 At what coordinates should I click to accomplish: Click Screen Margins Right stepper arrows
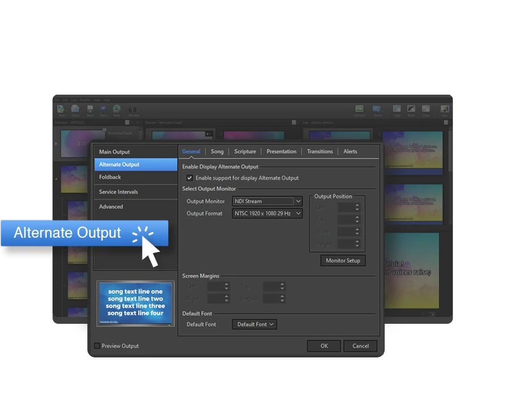click(226, 299)
